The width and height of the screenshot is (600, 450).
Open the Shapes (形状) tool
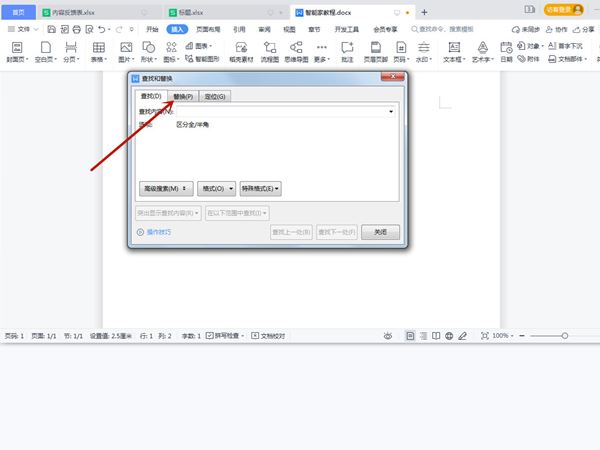pyautogui.click(x=148, y=52)
